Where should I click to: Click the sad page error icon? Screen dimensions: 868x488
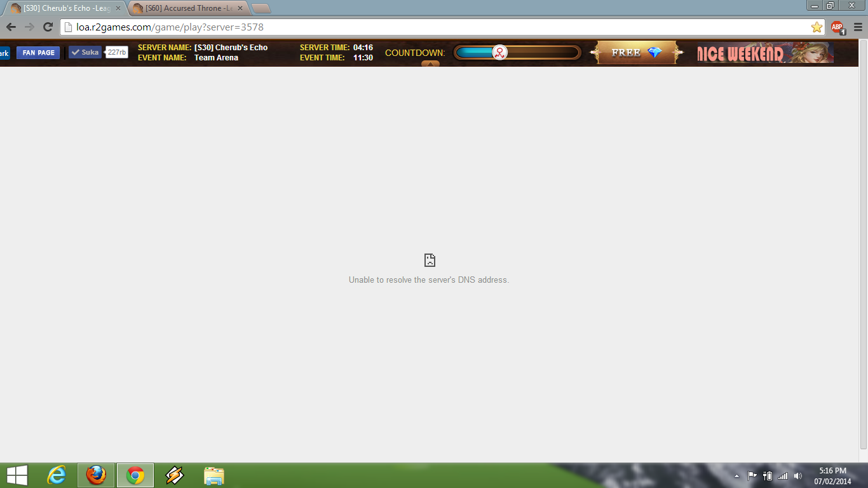click(x=430, y=260)
